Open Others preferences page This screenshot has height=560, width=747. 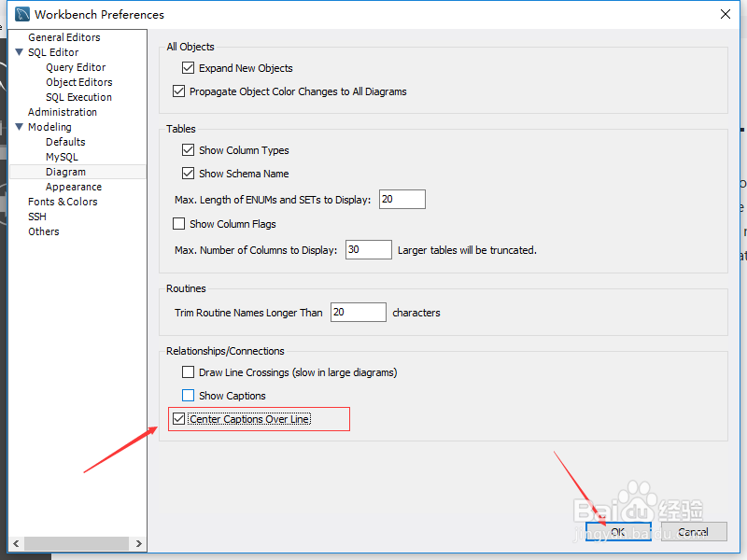[x=44, y=231]
